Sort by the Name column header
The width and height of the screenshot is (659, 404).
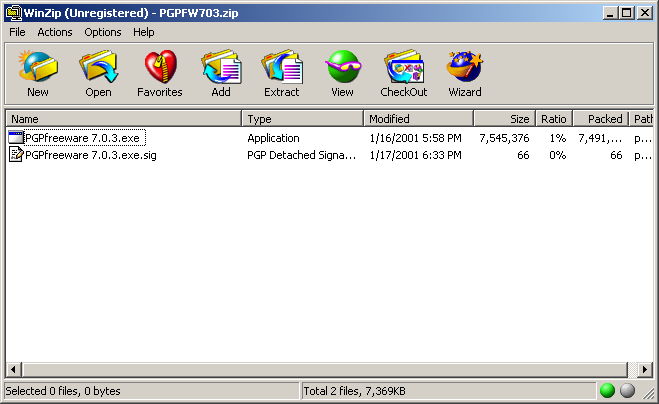(x=124, y=119)
